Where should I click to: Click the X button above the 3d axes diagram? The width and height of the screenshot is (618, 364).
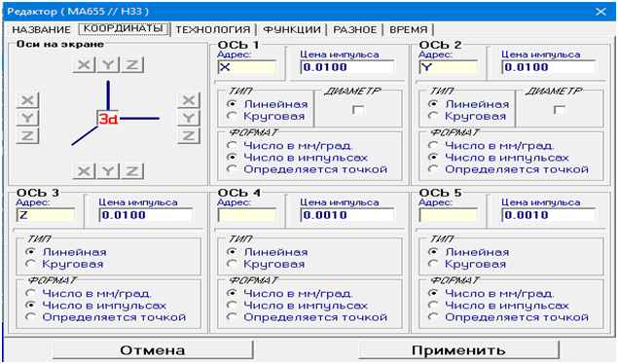[84, 64]
